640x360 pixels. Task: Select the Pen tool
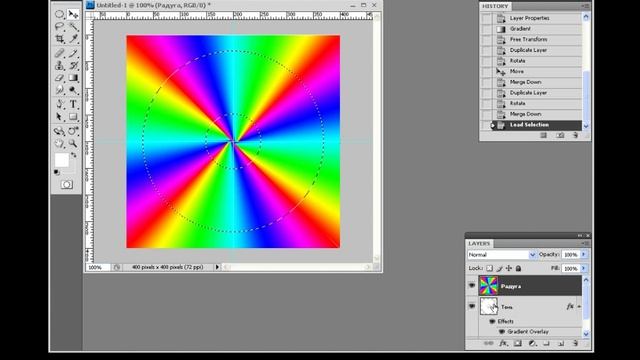click(60, 104)
